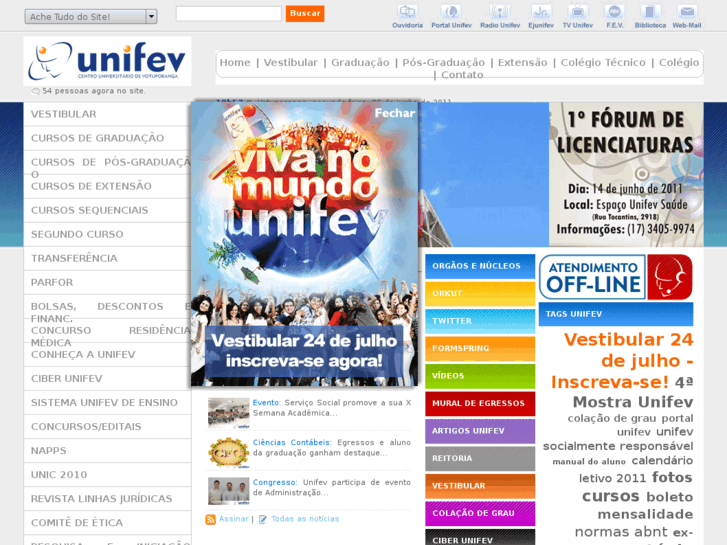Select CURSOS SEQUENCIAIS in the sidebar
Viewport: 727px width, 545px height.
[107, 211]
